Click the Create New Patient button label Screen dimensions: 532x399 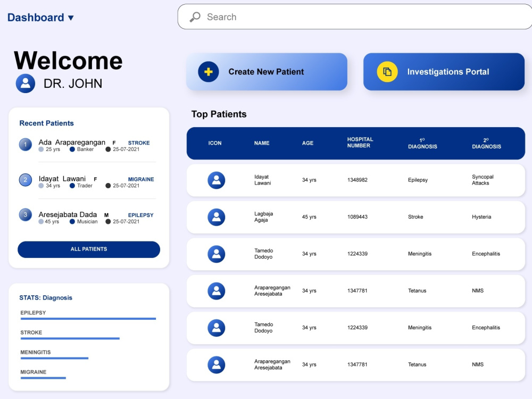click(x=266, y=72)
